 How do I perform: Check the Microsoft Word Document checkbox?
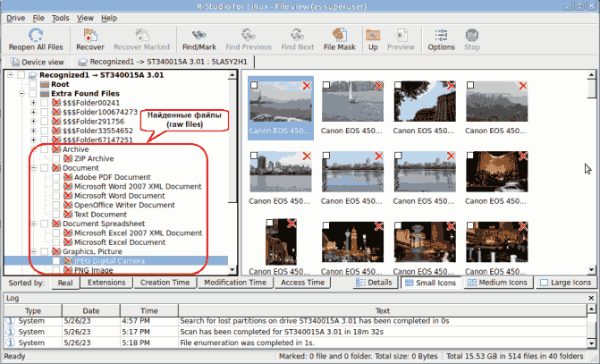(x=56, y=196)
